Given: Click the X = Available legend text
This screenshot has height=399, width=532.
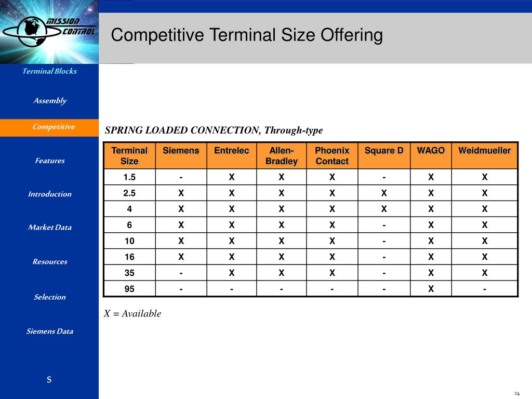Looking at the screenshot, I should 132,313.
